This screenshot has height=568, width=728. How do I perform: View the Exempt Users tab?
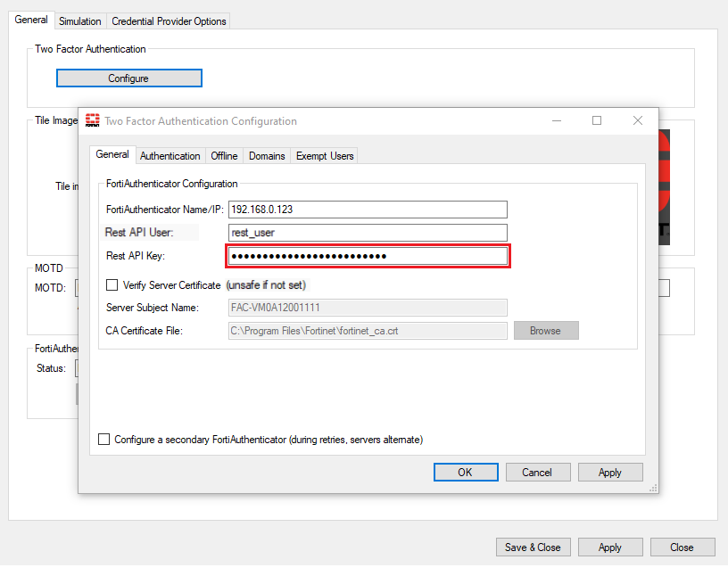(x=324, y=155)
